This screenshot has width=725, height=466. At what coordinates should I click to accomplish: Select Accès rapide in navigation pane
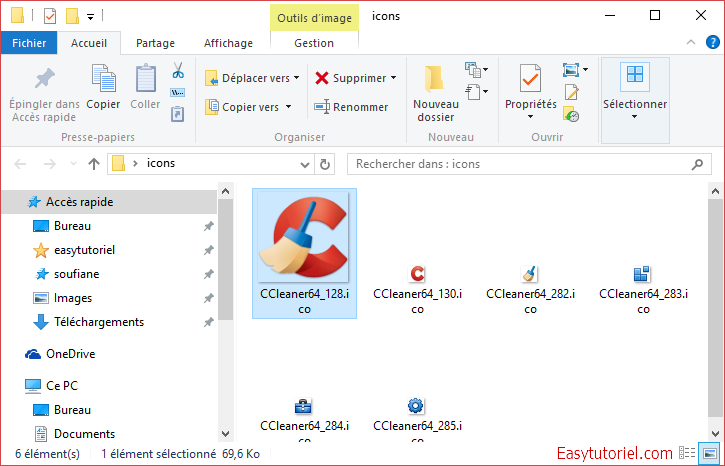109,202
